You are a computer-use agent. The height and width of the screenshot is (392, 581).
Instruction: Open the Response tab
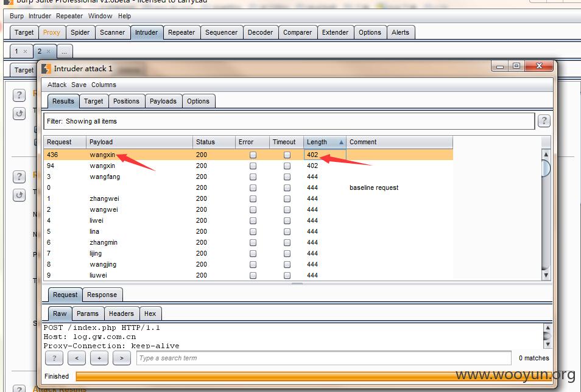102,295
